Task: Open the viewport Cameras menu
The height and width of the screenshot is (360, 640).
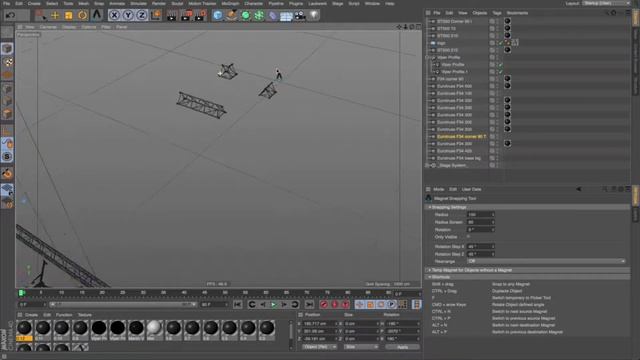Action: click(48, 27)
